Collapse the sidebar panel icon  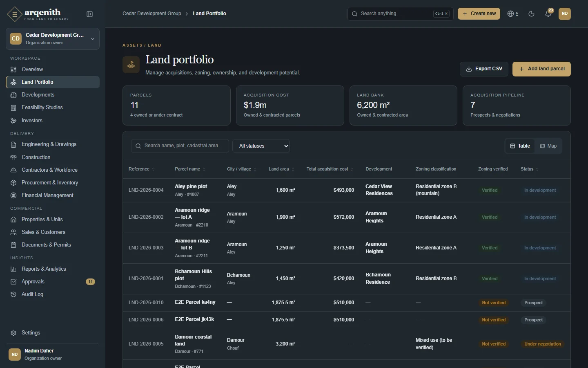(90, 14)
